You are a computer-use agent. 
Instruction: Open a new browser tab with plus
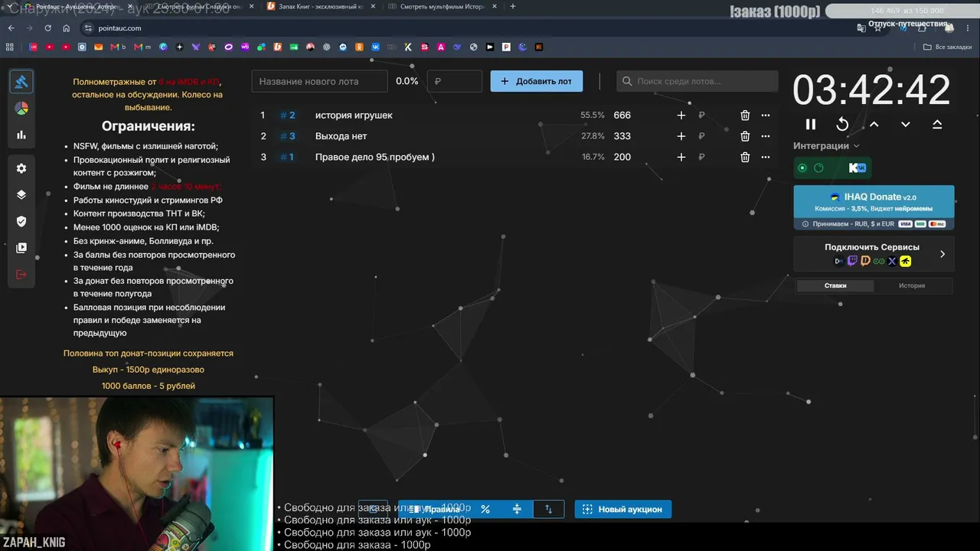pyautogui.click(x=512, y=6)
